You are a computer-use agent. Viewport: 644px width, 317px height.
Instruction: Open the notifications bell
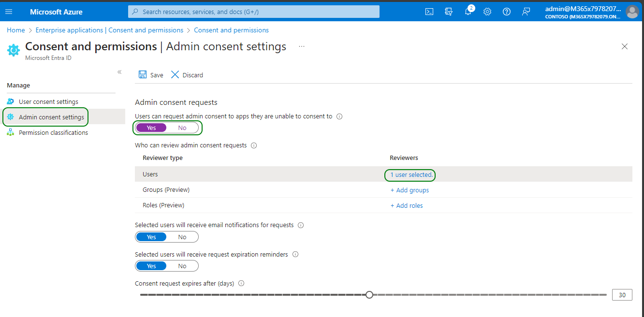(x=468, y=12)
